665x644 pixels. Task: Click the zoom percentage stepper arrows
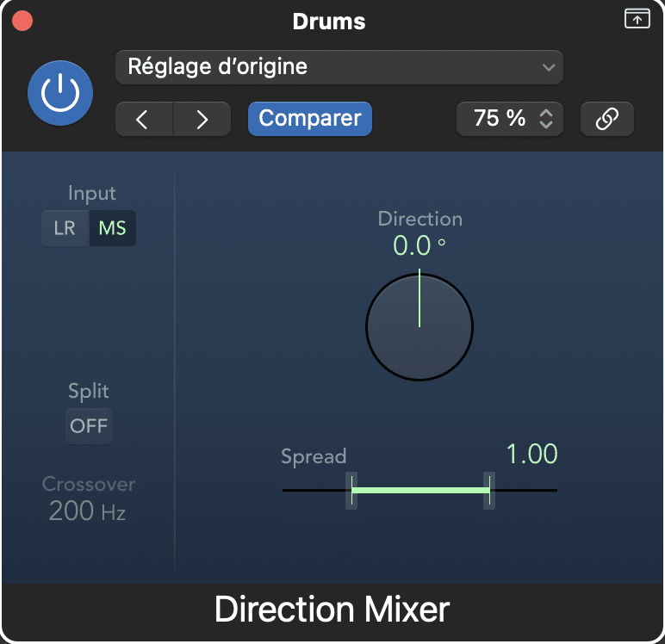(x=546, y=119)
